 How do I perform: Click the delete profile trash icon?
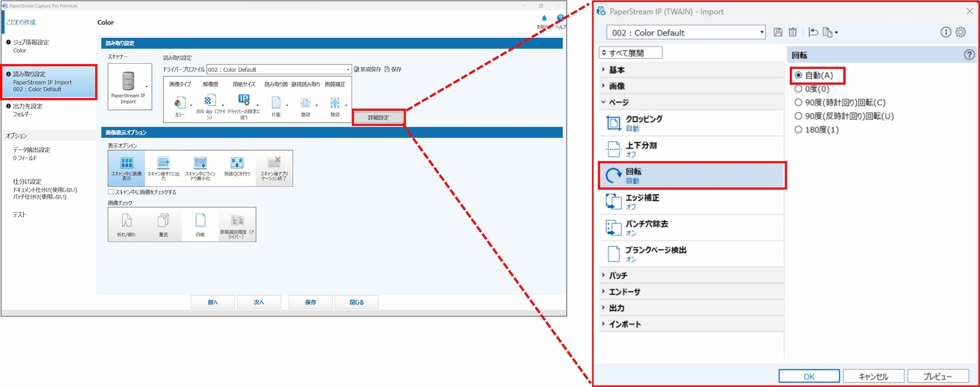pos(793,33)
